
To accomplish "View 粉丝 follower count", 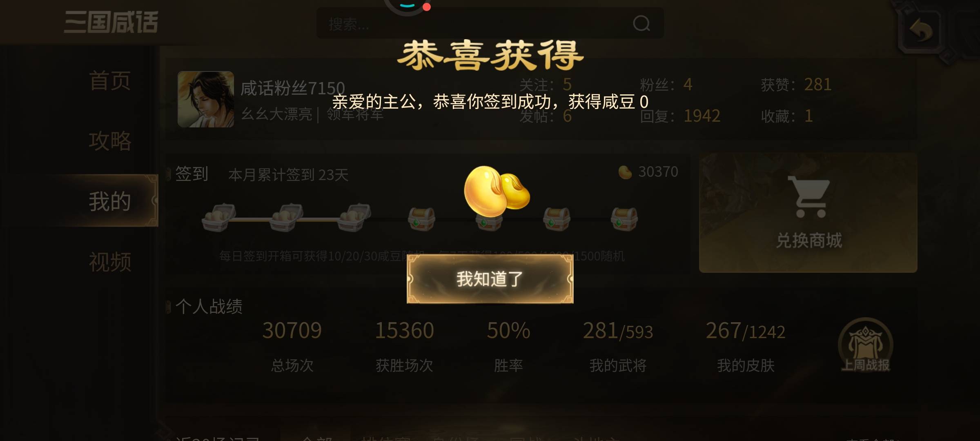I will point(666,85).
